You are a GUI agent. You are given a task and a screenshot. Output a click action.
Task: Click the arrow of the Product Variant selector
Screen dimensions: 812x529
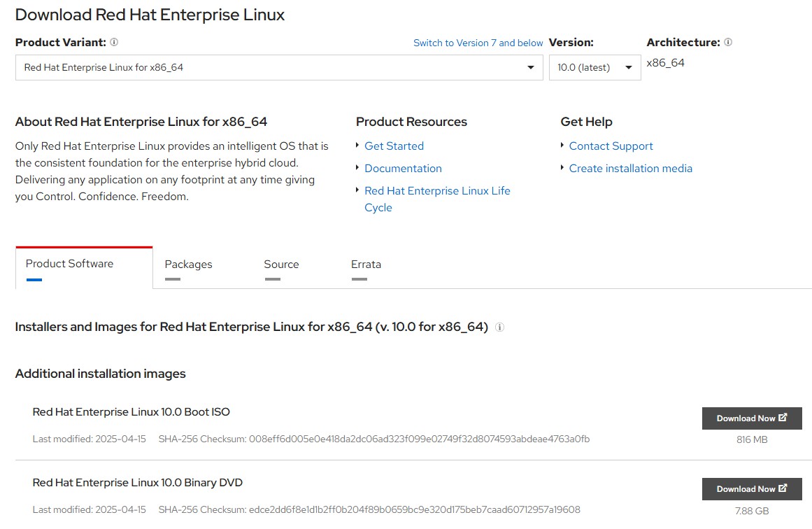[x=531, y=67]
